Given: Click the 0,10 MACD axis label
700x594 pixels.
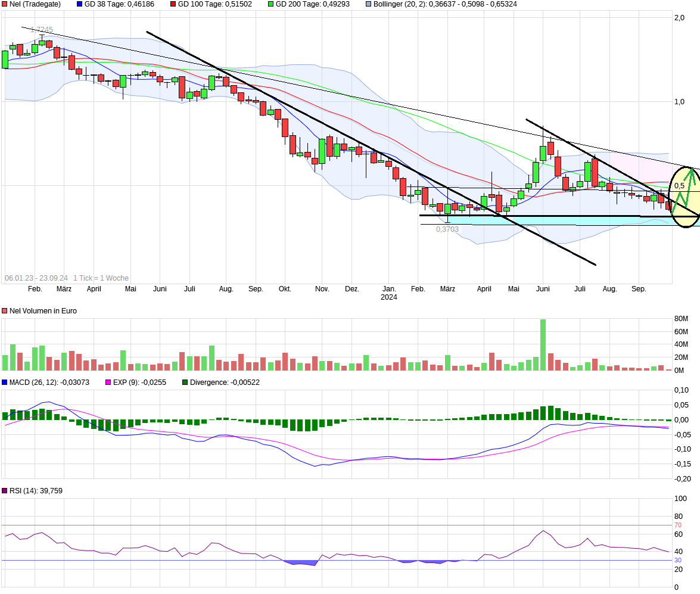Looking at the screenshot, I should point(682,390).
